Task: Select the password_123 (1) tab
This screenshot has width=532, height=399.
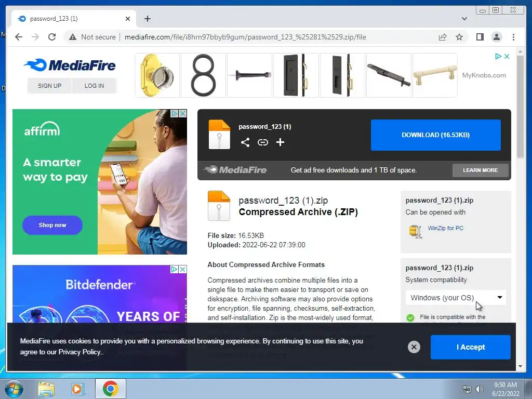Action: (x=74, y=19)
